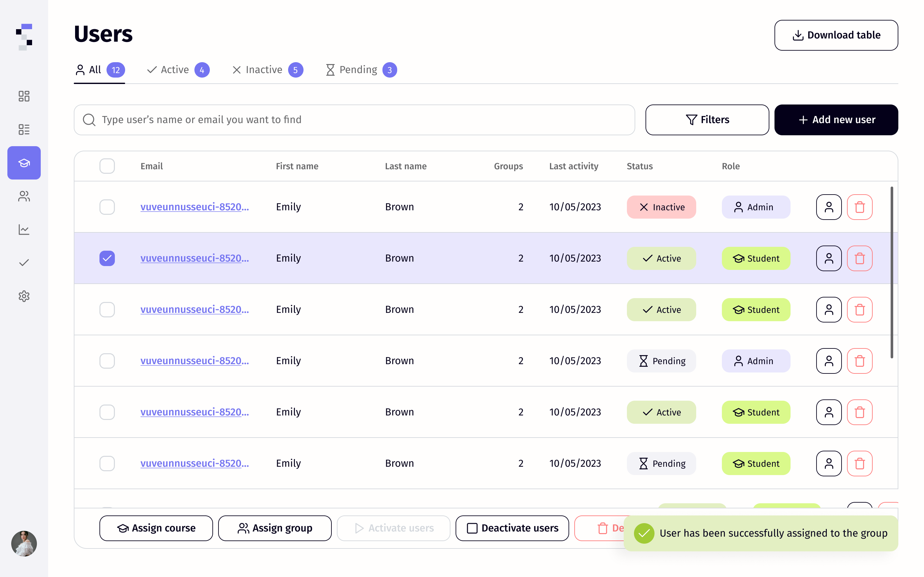Open the Filters panel
Viewport: 924px width, 577px height.
point(707,120)
